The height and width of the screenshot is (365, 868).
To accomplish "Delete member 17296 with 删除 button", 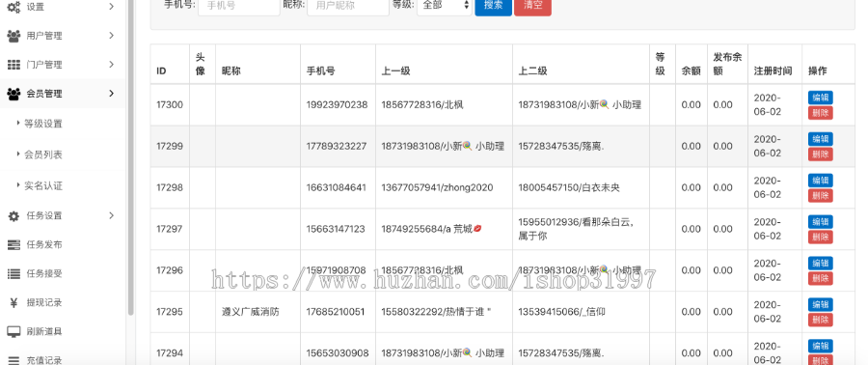I will [821, 278].
